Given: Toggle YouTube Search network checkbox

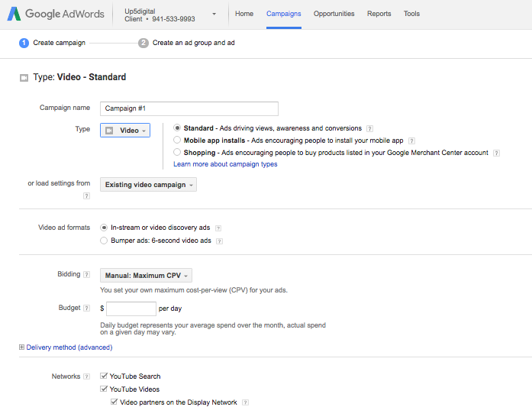Looking at the screenshot, I should tap(104, 376).
